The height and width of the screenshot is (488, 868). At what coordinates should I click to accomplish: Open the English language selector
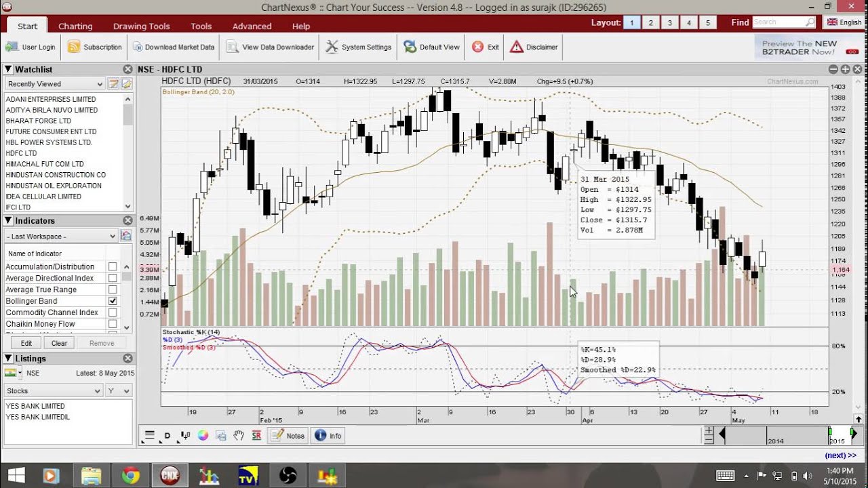click(x=844, y=22)
